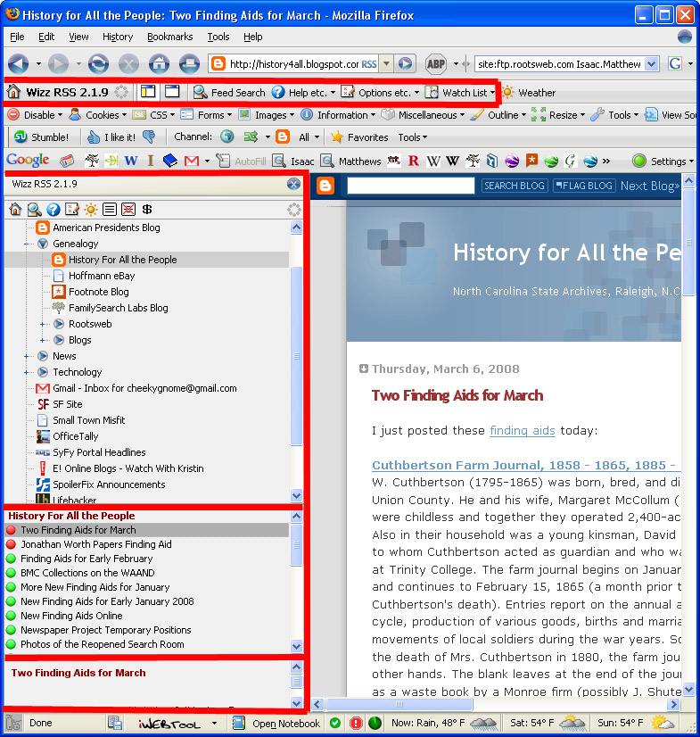Open the Bookmarks menu
The width and height of the screenshot is (700, 737).
[x=169, y=37]
